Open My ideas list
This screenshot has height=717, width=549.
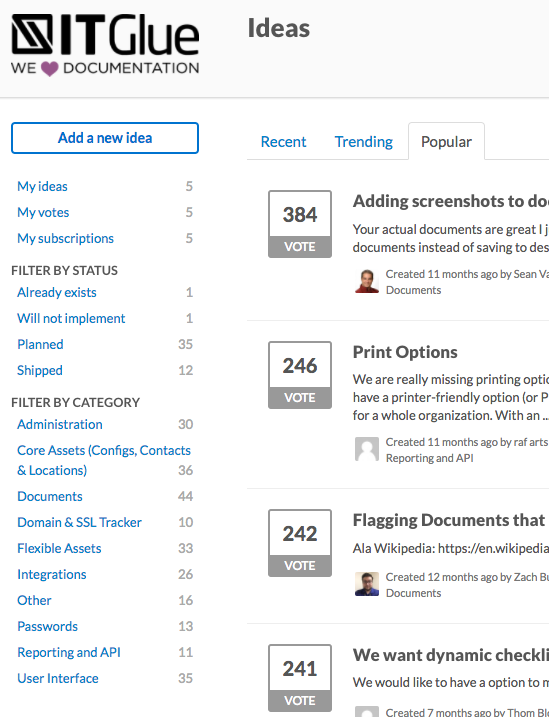(x=42, y=186)
